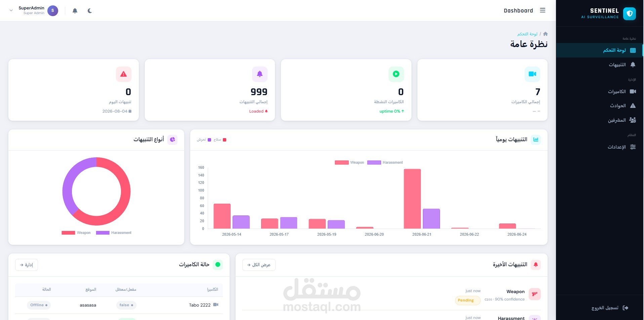
Task: Click the camera icon next to Tabo 2222
Action: [x=216, y=305]
